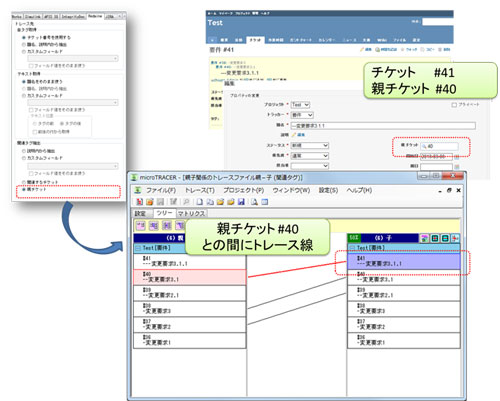Click the open-folder icon left of the floppy icon
Image resolution: width=500 pixels, height=401 pixels.
click(x=231, y=202)
